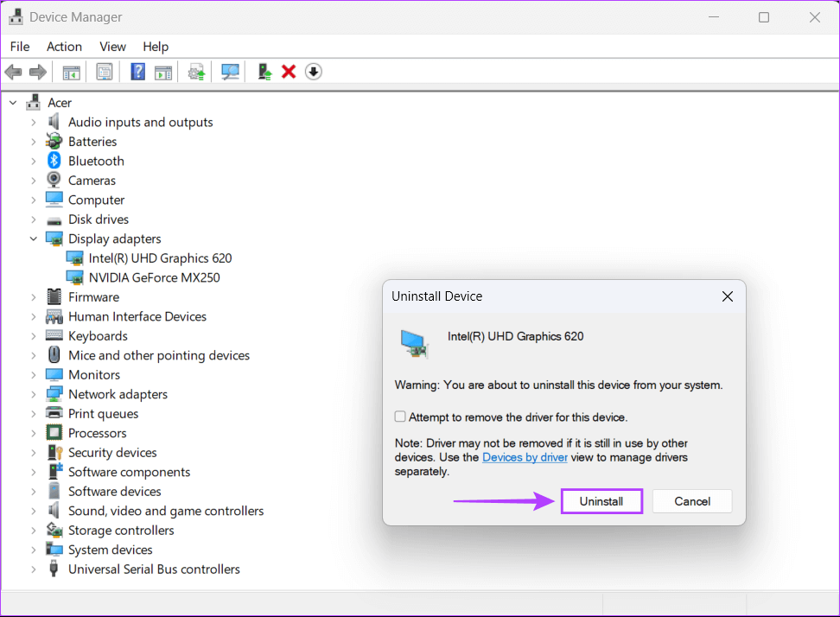Screen dimensions: 840x617
Task: Click the Batteries icon in the tree
Action: [54, 142]
